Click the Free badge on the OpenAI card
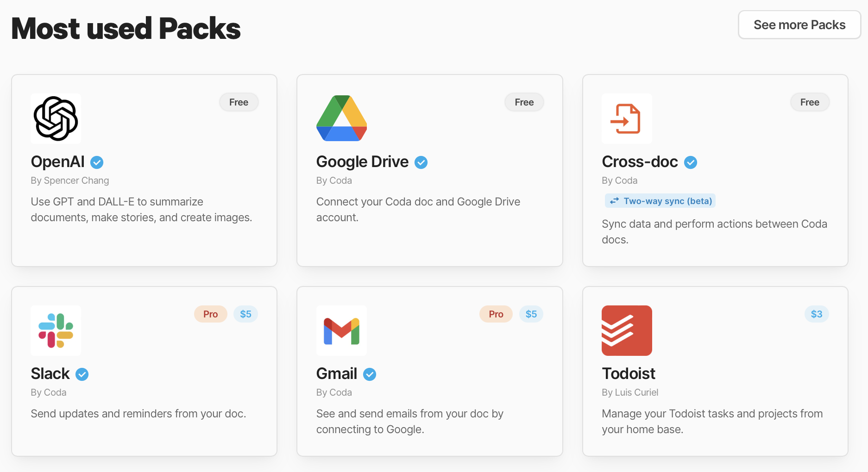 pyautogui.click(x=239, y=102)
